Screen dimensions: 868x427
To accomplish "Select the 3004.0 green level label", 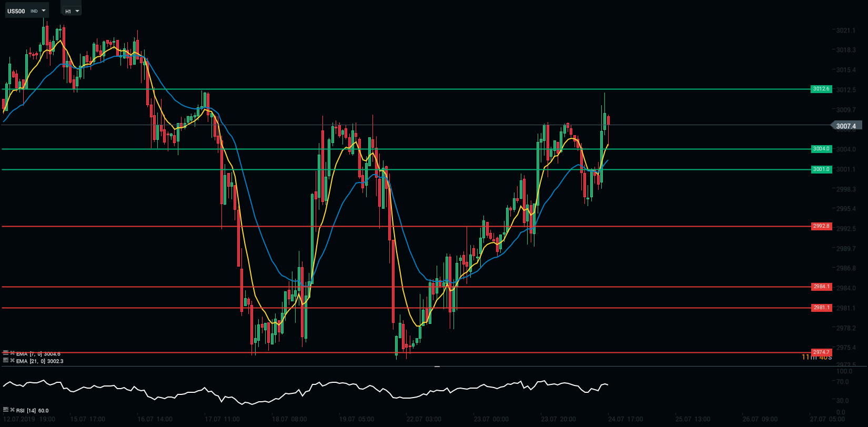I will click(x=821, y=149).
